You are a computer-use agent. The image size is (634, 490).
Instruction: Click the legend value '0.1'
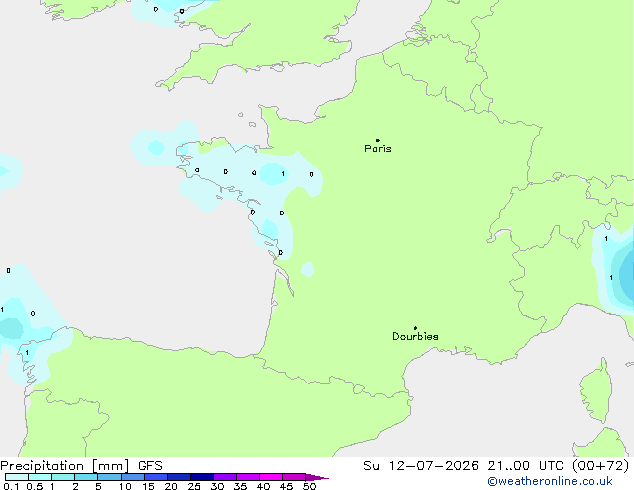[11, 486]
